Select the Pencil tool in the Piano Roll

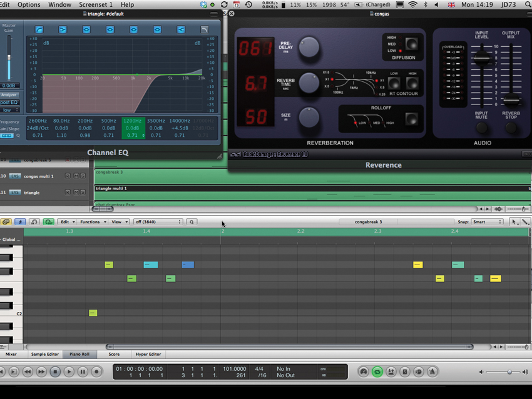pyautogui.click(x=525, y=222)
